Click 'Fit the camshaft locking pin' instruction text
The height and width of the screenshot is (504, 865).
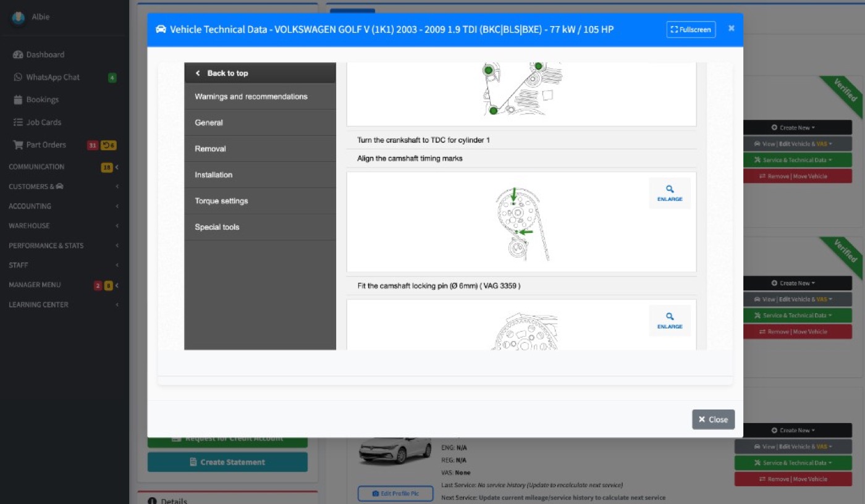[x=439, y=286]
